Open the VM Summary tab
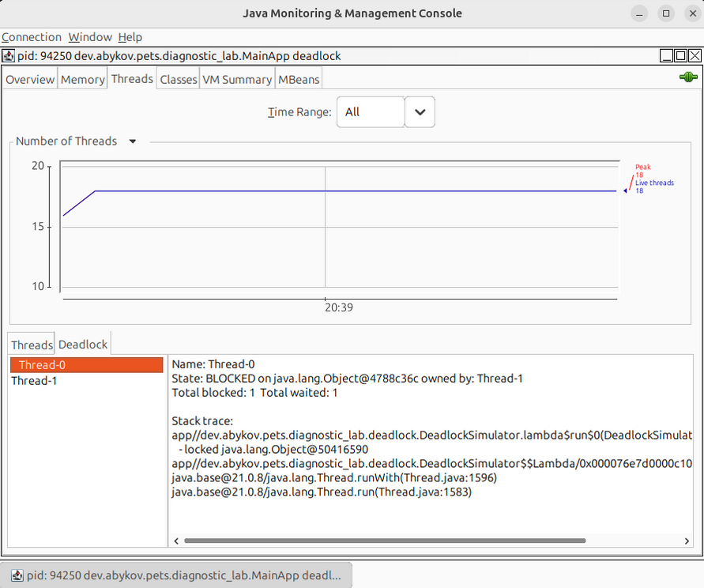Screen dimensions: 704x588 click(x=236, y=79)
